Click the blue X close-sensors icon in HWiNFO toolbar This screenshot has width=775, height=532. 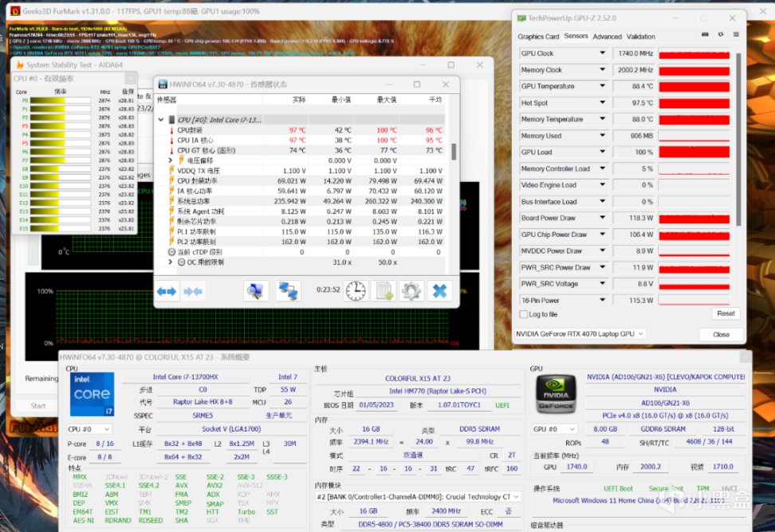(439, 290)
